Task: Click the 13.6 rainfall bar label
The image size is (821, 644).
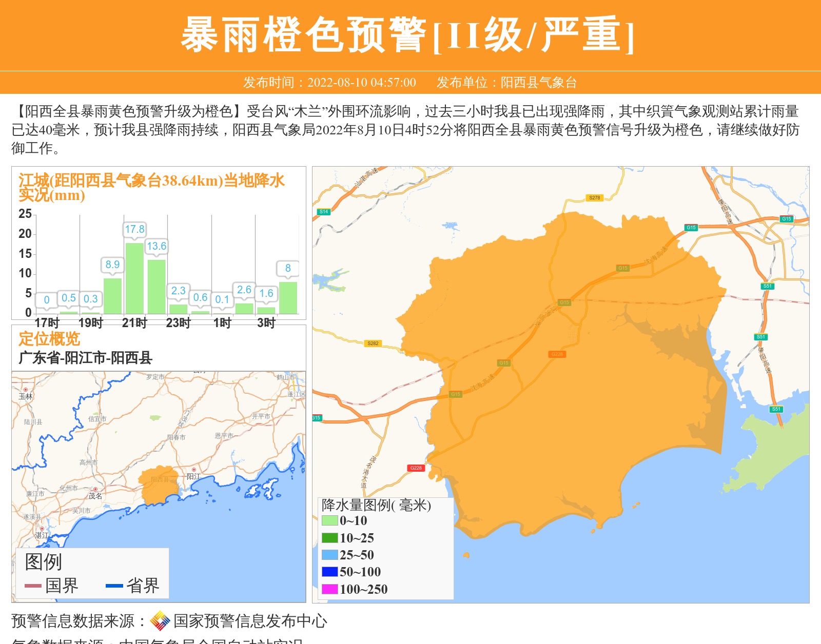Action: point(157,246)
